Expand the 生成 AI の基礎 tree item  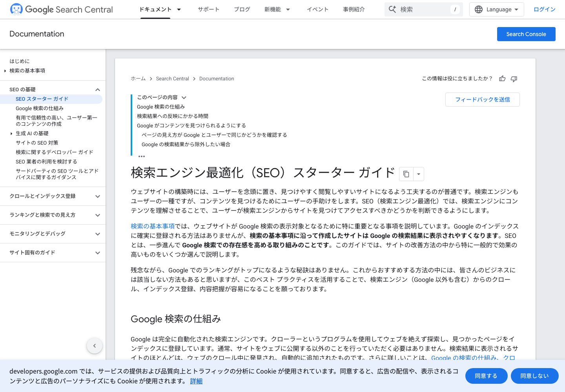point(11,134)
